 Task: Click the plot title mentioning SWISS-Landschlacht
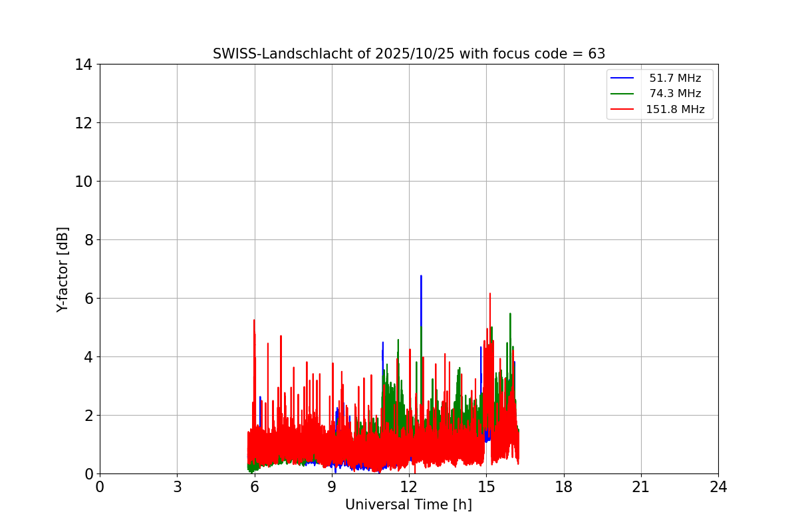[x=409, y=54]
